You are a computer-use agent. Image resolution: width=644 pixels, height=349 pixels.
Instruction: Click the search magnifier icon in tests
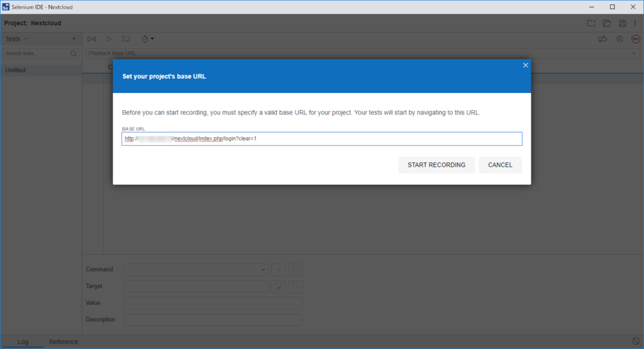74,53
